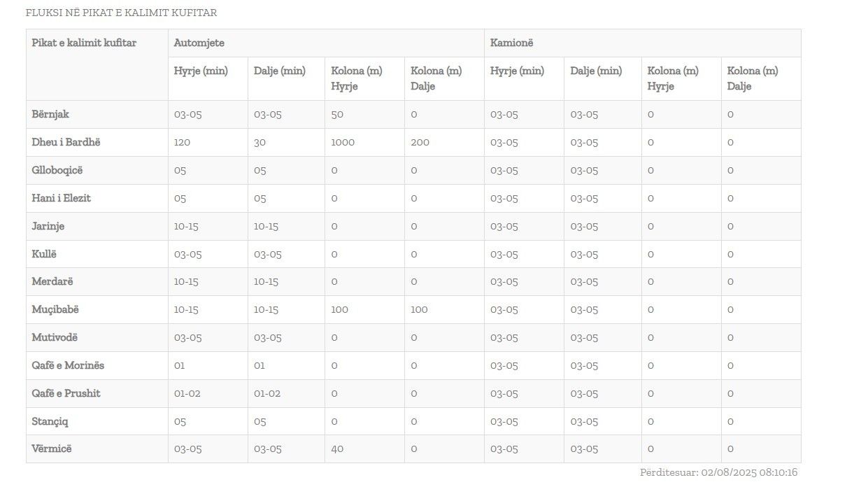Select the Dheu i Bardhë border crossing

pos(66,142)
